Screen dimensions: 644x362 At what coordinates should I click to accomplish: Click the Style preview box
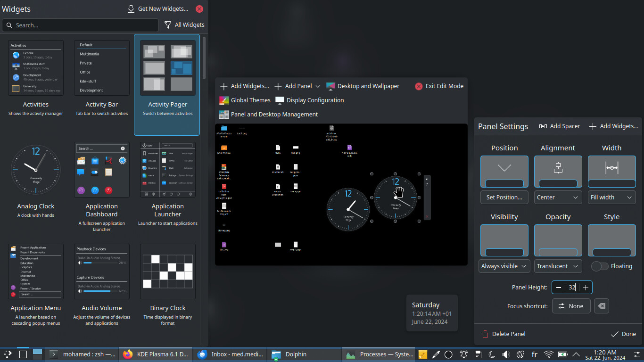(612, 240)
